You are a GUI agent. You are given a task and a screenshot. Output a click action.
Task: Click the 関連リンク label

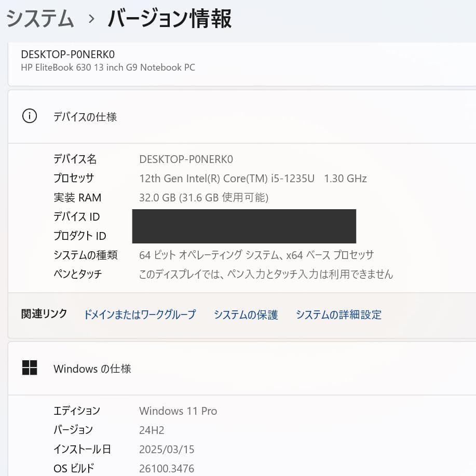tap(44, 314)
